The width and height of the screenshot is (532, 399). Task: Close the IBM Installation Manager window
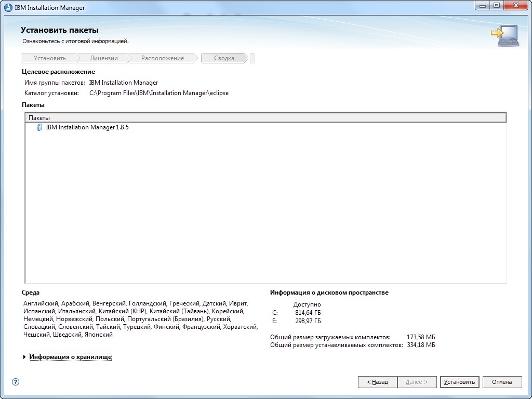coord(516,6)
